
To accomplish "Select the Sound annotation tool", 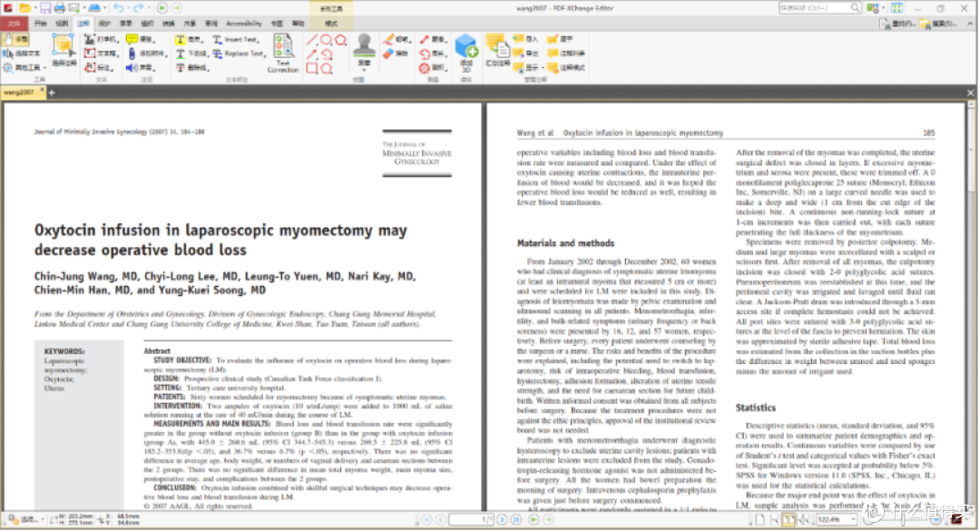I will [x=140, y=67].
